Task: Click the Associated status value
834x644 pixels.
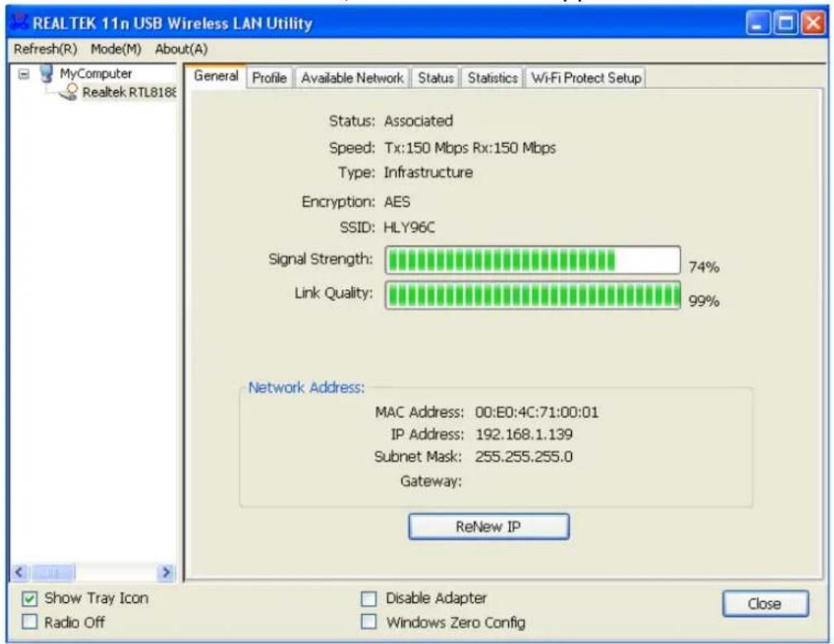Action: click(418, 121)
